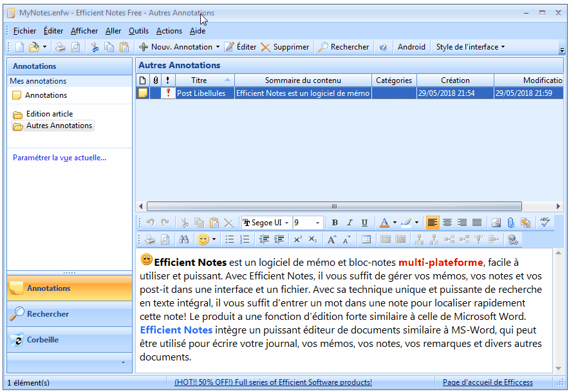Click the text highlight marker icon

[x=406, y=223]
